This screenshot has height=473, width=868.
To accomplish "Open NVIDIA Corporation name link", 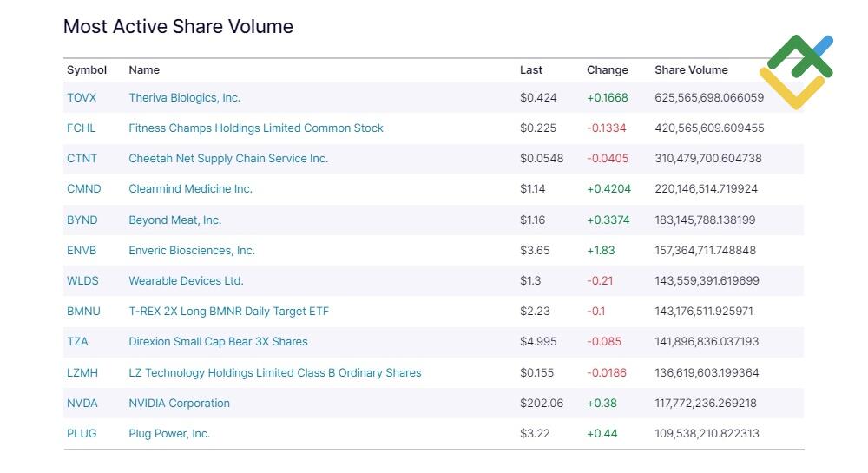I will pos(179,404).
